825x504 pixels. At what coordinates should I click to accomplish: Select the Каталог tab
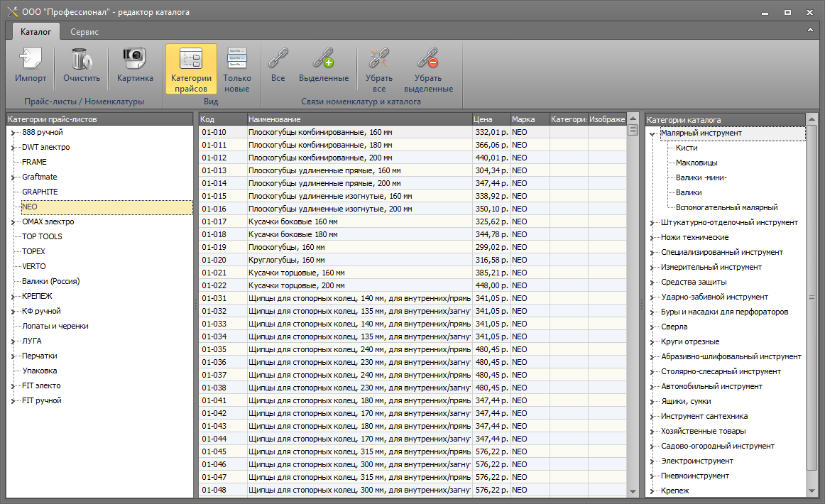point(35,31)
